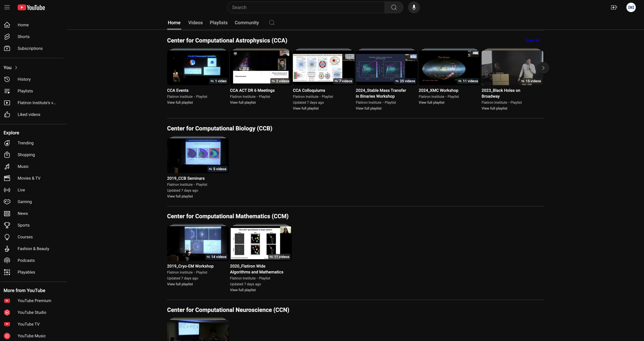Click View all for CCA section
Screen dimensions: 644x341
[x=532, y=41]
